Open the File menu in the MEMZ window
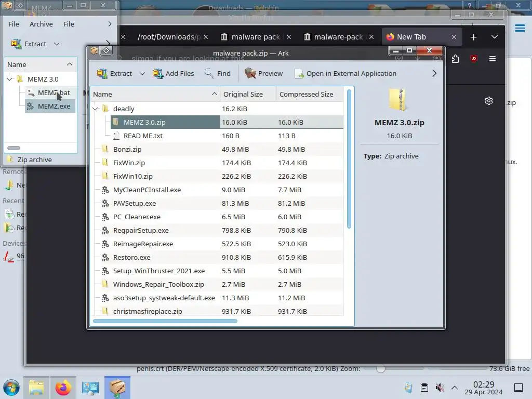The image size is (532, 399). [x=14, y=24]
